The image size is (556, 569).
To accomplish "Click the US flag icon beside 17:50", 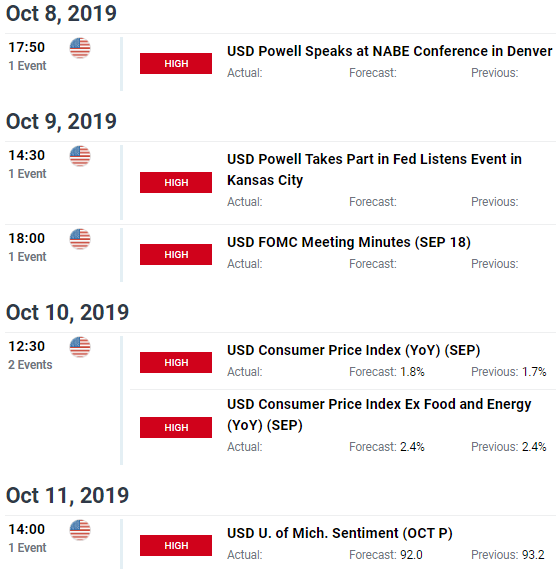I will [x=80, y=48].
